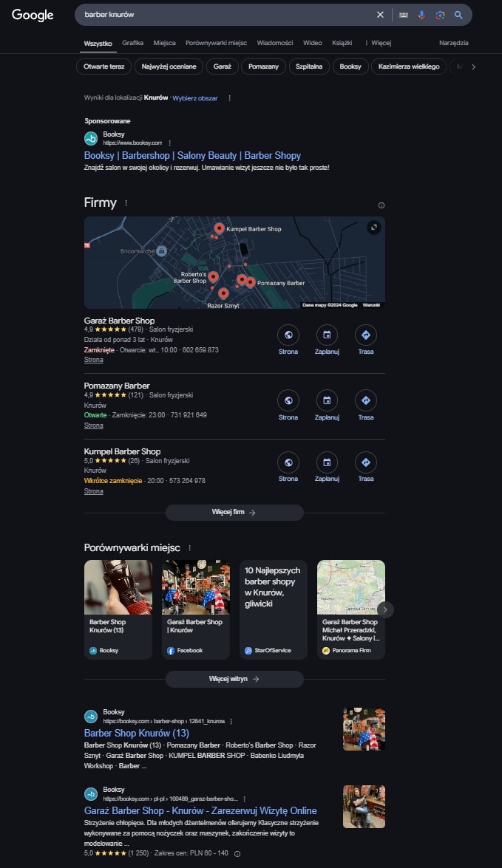This screenshot has width=502, height=868.
Task: Toggle the 'Otwarte teraz' filter chip
Action: tap(104, 66)
